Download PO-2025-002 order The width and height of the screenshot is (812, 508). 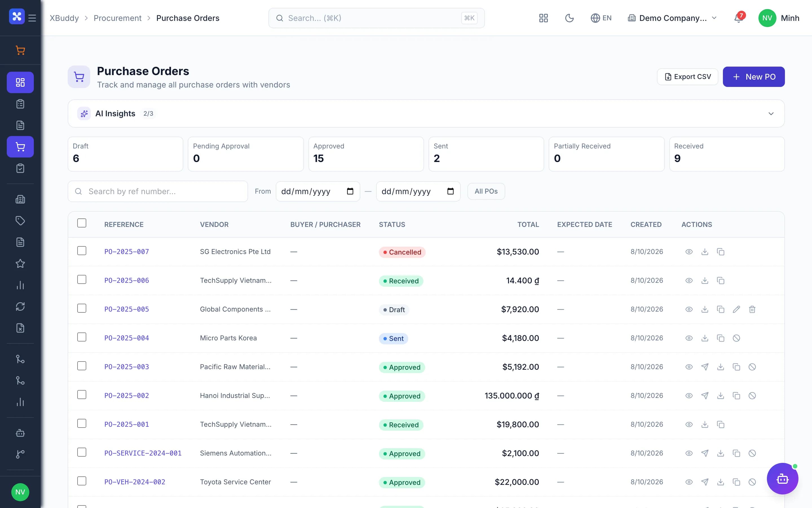[720, 395]
